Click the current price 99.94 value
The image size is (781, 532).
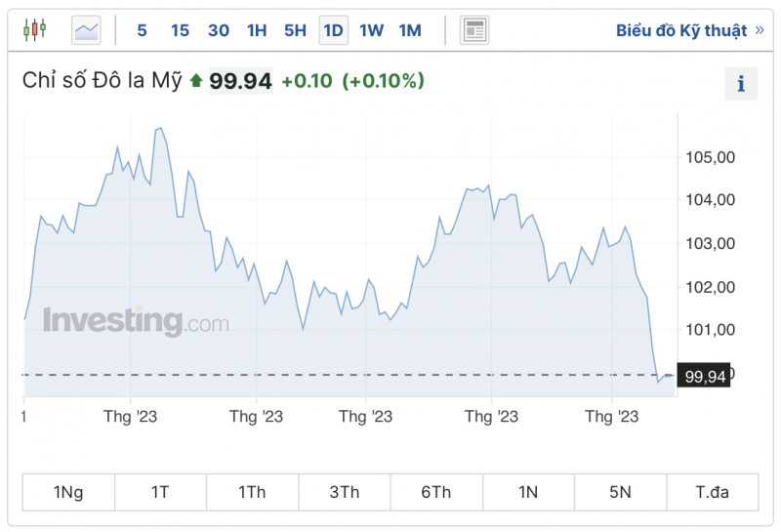coord(240,81)
